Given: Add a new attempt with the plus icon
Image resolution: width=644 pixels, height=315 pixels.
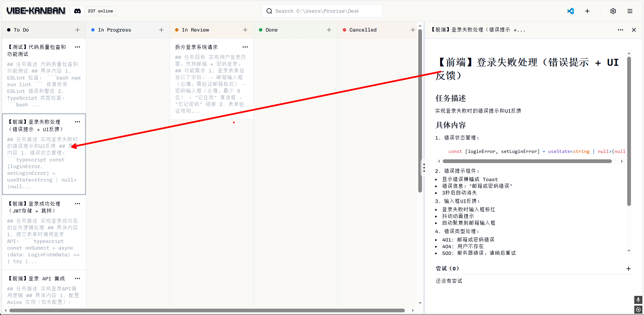Looking at the screenshot, I should coord(628,269).
